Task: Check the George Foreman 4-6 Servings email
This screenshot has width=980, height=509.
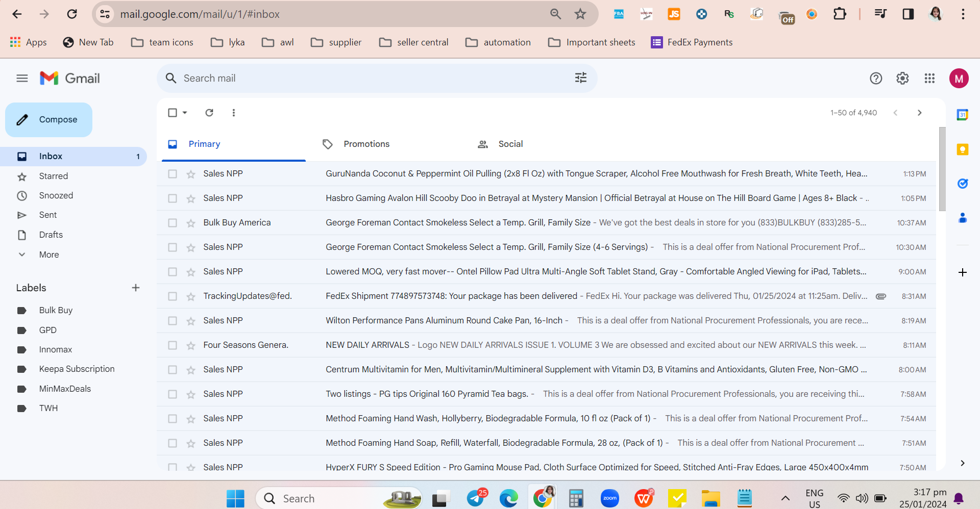Action: click(x=173, y=247)
